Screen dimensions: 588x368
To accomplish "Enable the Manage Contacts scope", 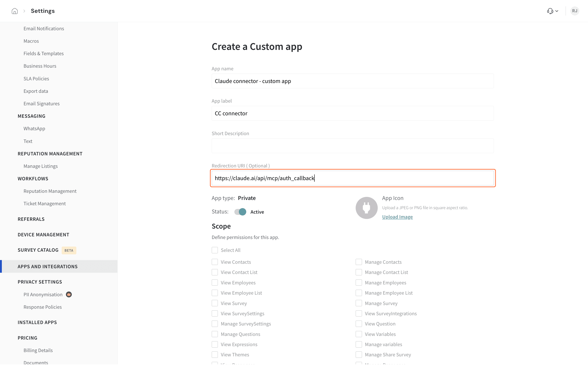I will tap(359, 262).
